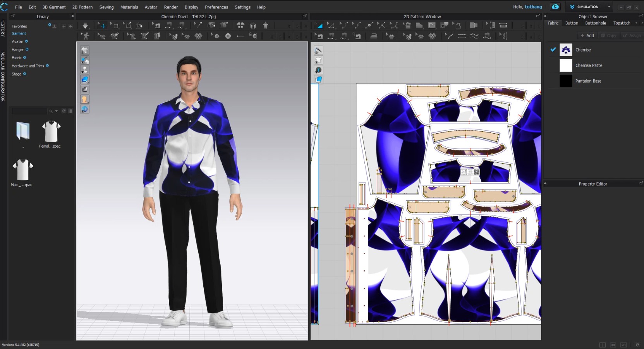Switch to the Buttonhole tab
The width and height of the screenshot is (644, 349).
click(595, 23)
